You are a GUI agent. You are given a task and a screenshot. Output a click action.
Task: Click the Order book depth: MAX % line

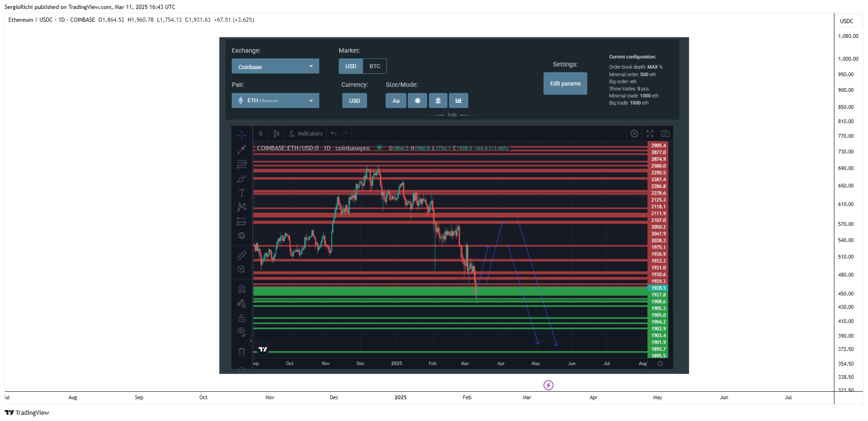pyautogui.click(x=636, y=67)
